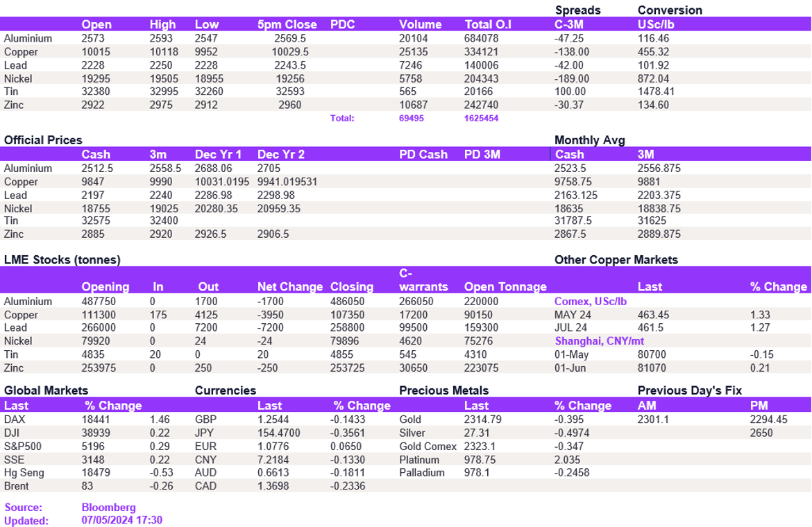Click CAD rate 1.3698
This screenshot has height=527, width=812.
pyautogui.click(x=273, y=487)
